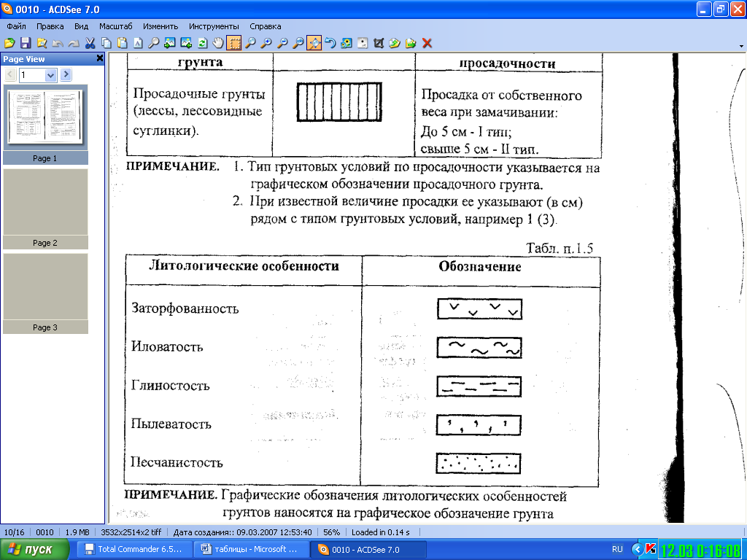The image size is (747, 560).
Task: Expand hidden tray icons arrow
Action: click(x=637, y=550)
